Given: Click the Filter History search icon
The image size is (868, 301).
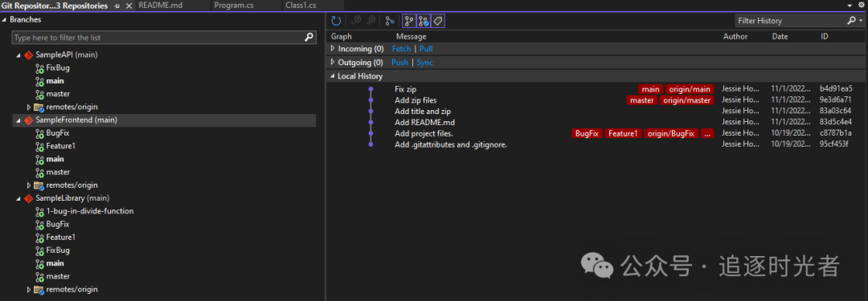Looking at the screenshot, I should (852, 21).
